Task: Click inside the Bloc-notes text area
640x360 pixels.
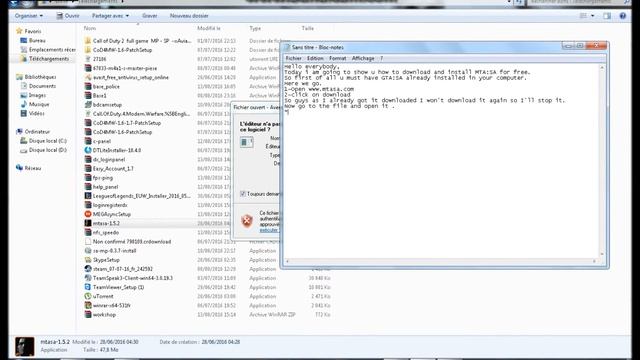Action: 441,161
